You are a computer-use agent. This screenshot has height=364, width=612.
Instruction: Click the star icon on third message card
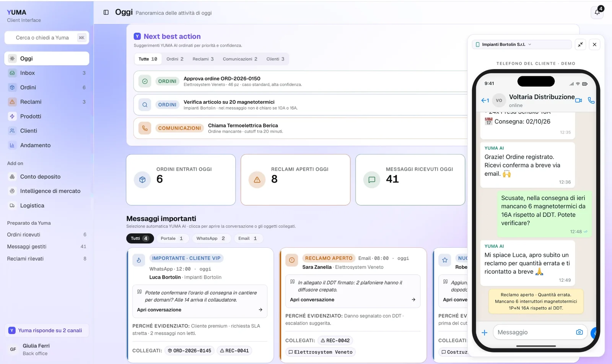(x=445, y=260)
